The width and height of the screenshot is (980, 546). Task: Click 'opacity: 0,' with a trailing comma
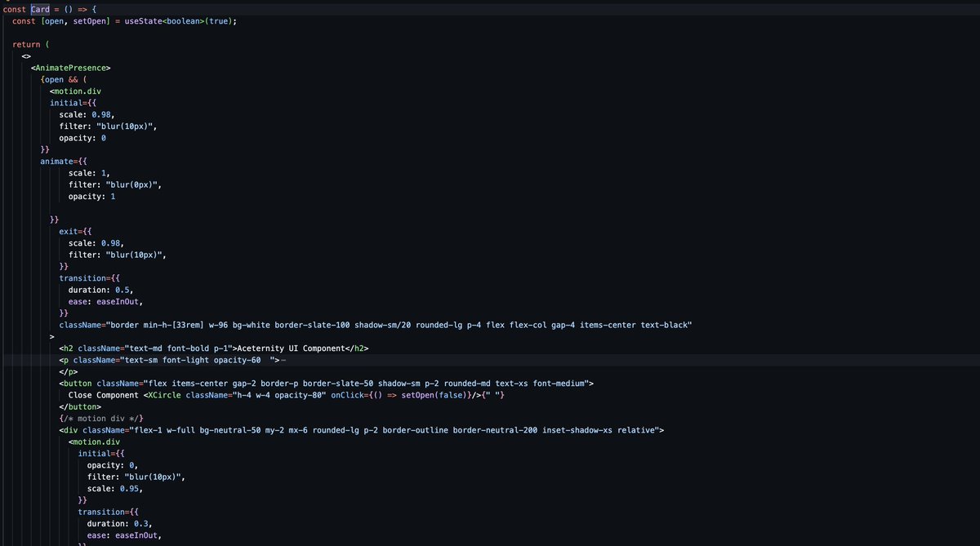114,465
